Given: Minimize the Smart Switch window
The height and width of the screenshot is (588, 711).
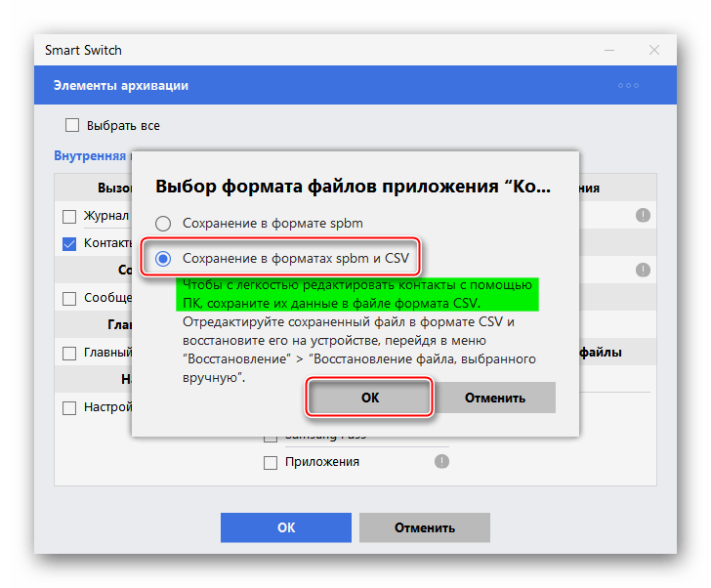Looking at the screenshot, I should [609, 50].
